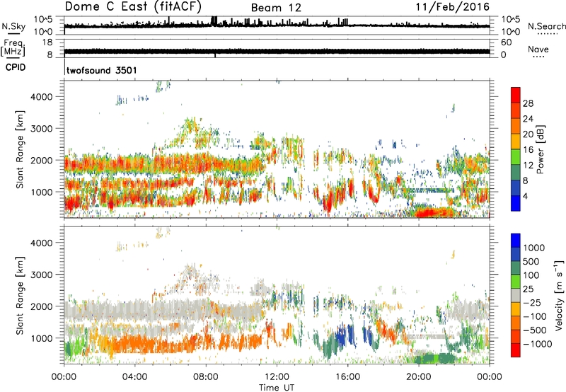Click the date '11/Feb/2016'
The height and width of the screenshot is (392, 566).
tap(453, 7)
